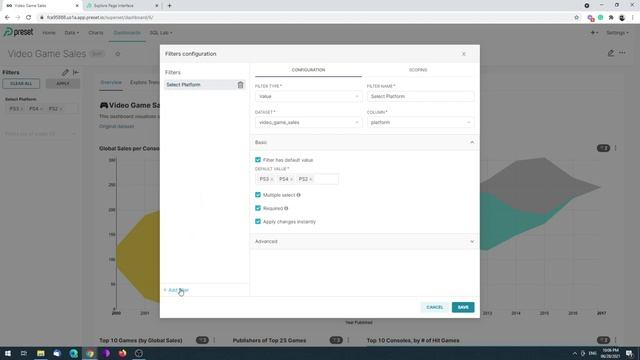Viewport: 640px width, 360px height.
Task: Remove PS3 from default value
Action: click(x=272, y=180)
